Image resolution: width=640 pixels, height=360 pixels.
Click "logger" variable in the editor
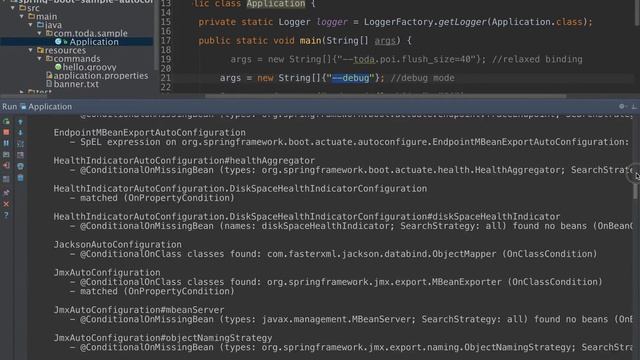point(332,22)
